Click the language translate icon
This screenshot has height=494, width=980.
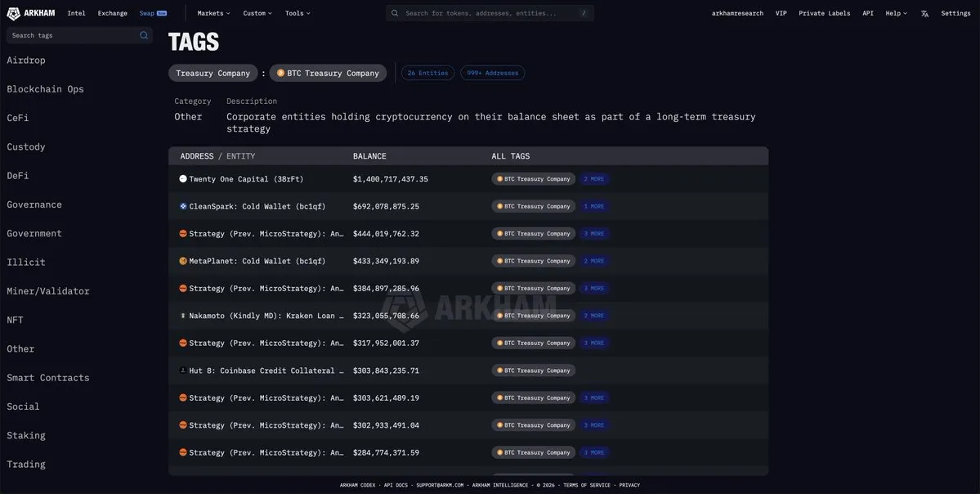point(924,13)
